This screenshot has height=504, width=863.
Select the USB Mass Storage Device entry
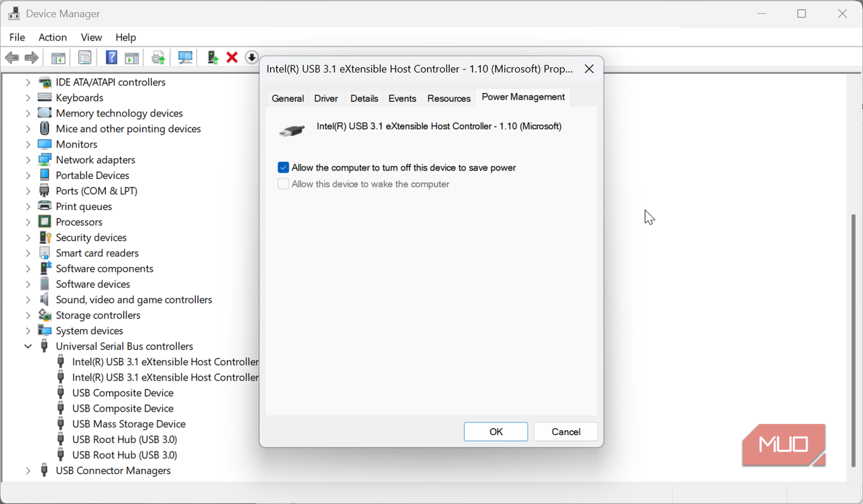[129, 424]
